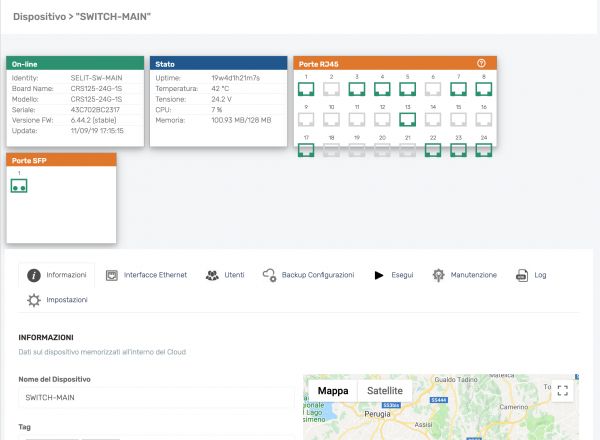Open the Informazioni tab
Viewport: 600px width, 440px height.
tap(57, 275)
